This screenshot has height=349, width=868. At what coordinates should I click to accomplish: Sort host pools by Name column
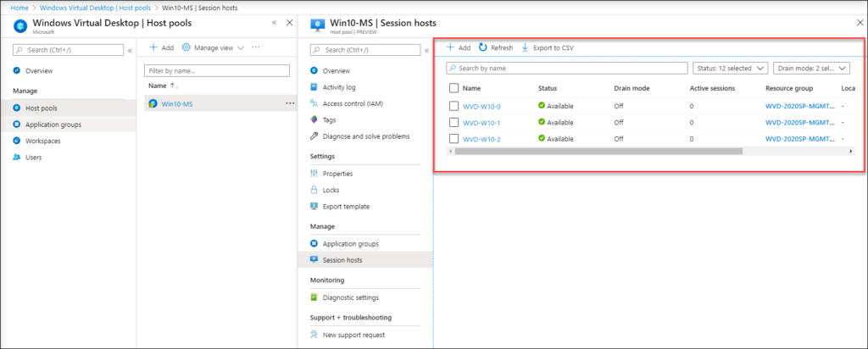(x=163, y=86)
